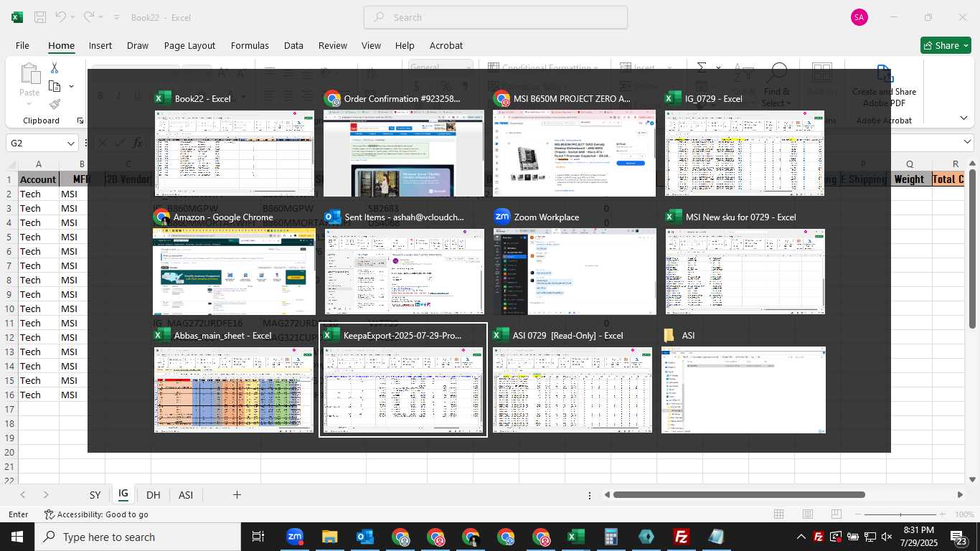Viewport: 980px width, 551px height.
Task: Open the Copy options dropdown arrow
Action: point(71,86)
